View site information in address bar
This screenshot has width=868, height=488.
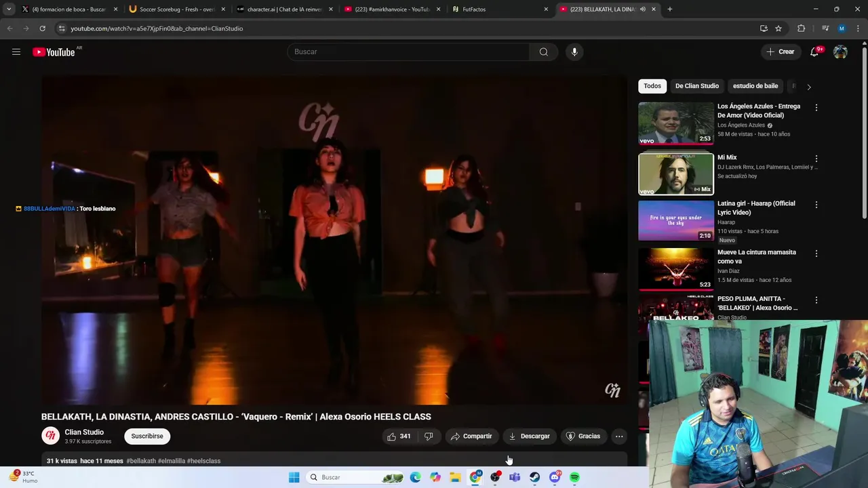pyautogui.click(x=62, y=28)
